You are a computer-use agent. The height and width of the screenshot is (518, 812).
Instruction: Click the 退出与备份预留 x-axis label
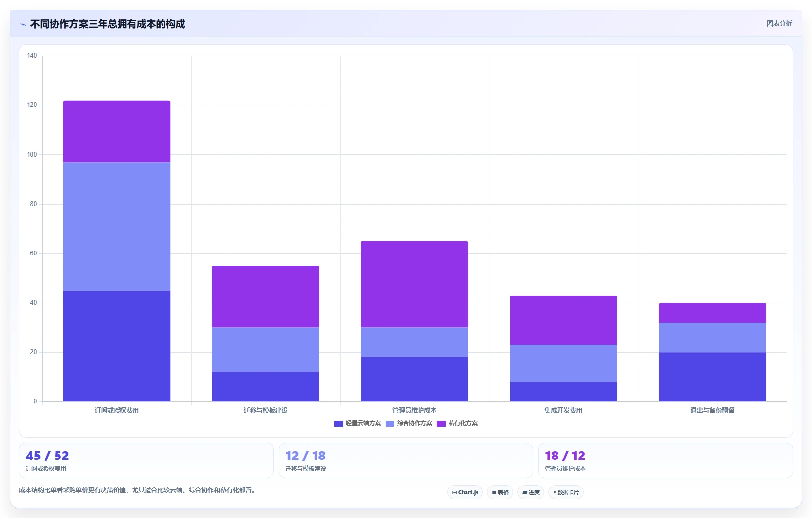coord(712,410)
